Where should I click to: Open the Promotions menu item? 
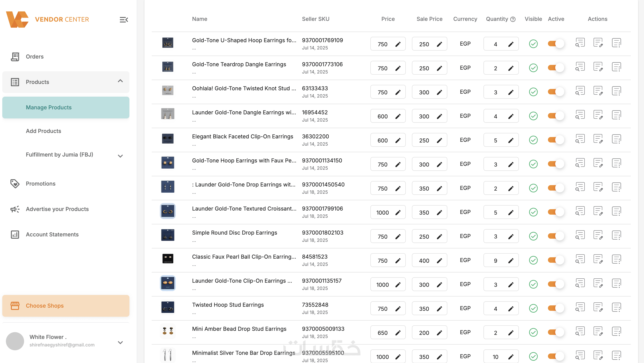point(40,184)
